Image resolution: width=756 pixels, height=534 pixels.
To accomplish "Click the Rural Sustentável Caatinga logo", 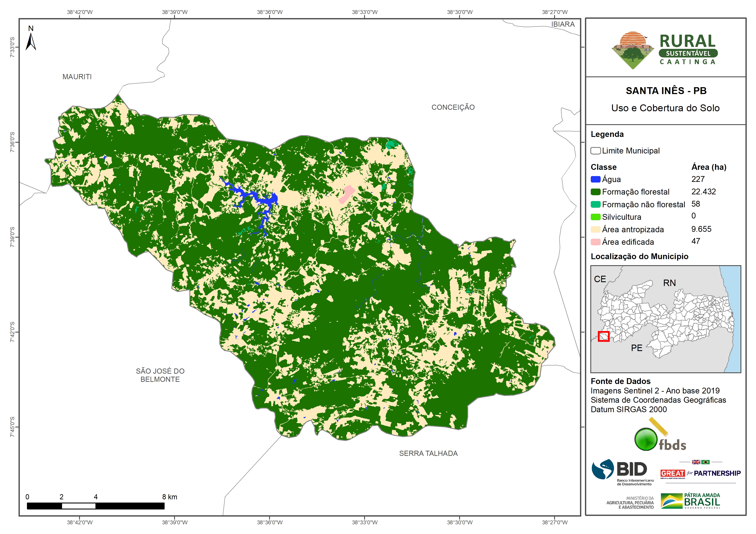I will [x=665, y=50].
